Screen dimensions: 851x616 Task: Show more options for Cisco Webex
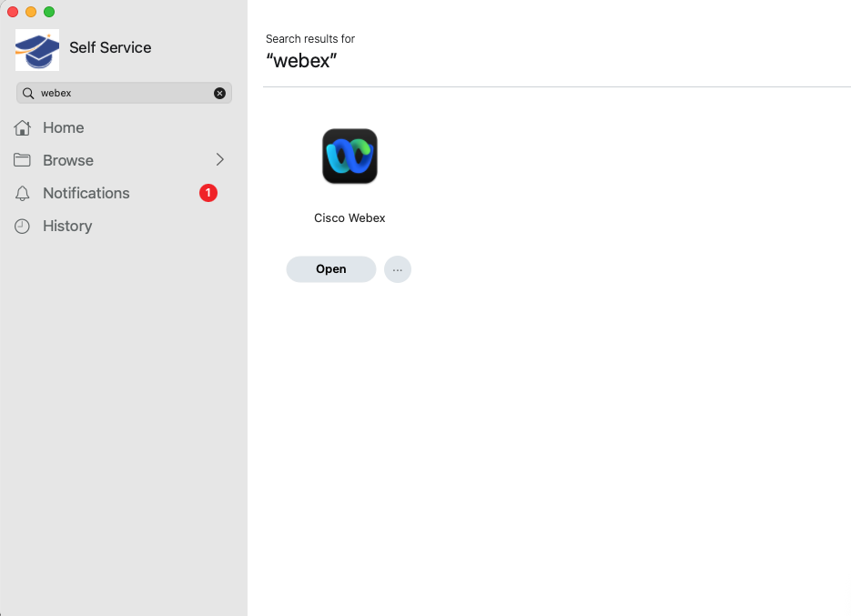point(398,269)
